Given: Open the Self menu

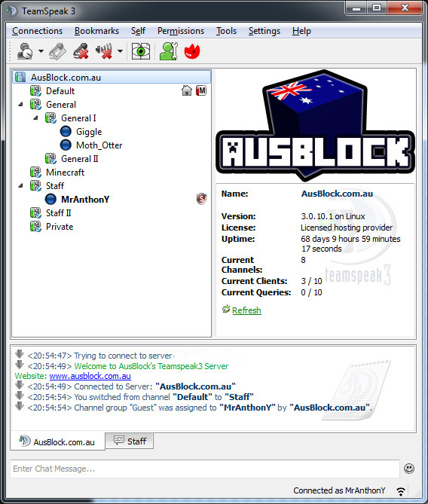Looking at the screenshot, I should point(138,31).
